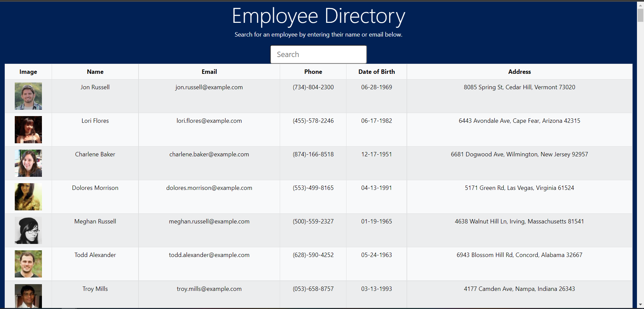Select the name Todd Alexander
This screenshot has height=309, width=644.
(95, 255)
